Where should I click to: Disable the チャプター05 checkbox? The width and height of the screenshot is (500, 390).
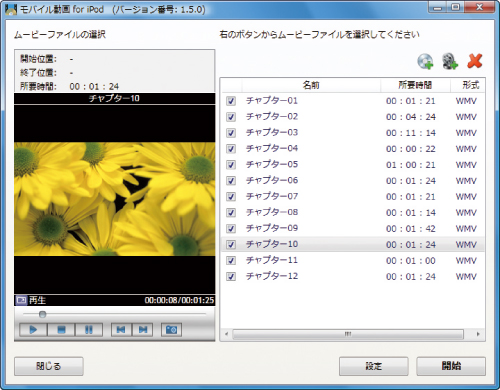pyautogui.click(x=231, y=165)
